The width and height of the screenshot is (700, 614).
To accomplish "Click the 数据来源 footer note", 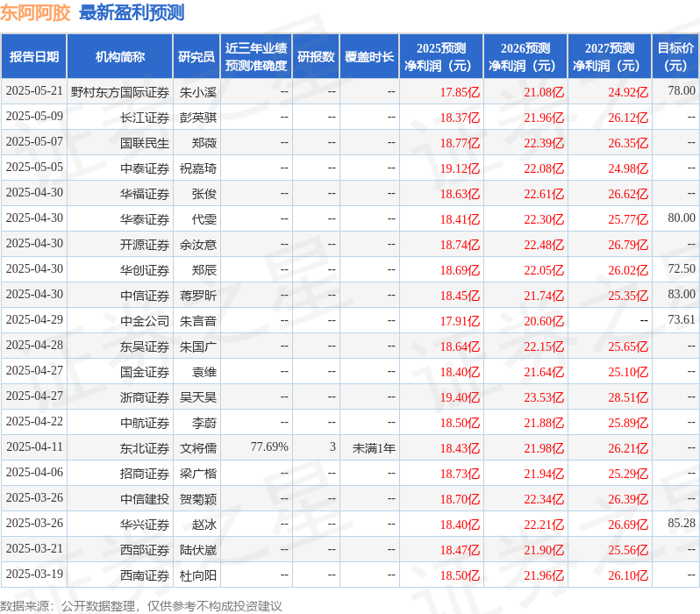I will (x=141, y=606).
